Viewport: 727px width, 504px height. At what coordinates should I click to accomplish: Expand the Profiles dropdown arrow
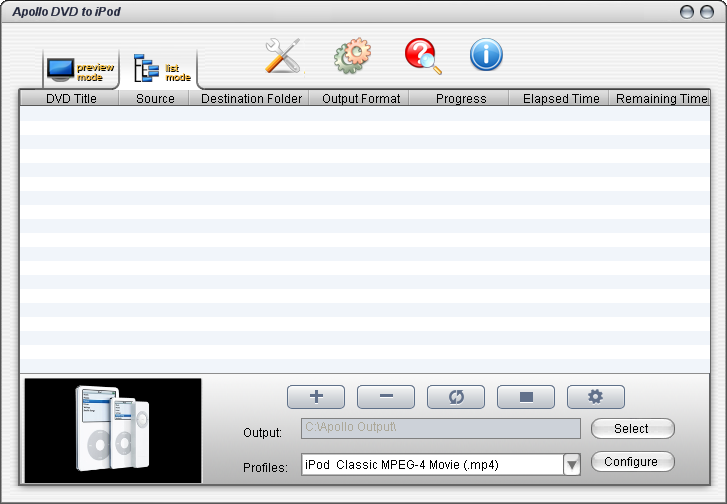click(x=572, y=465)
